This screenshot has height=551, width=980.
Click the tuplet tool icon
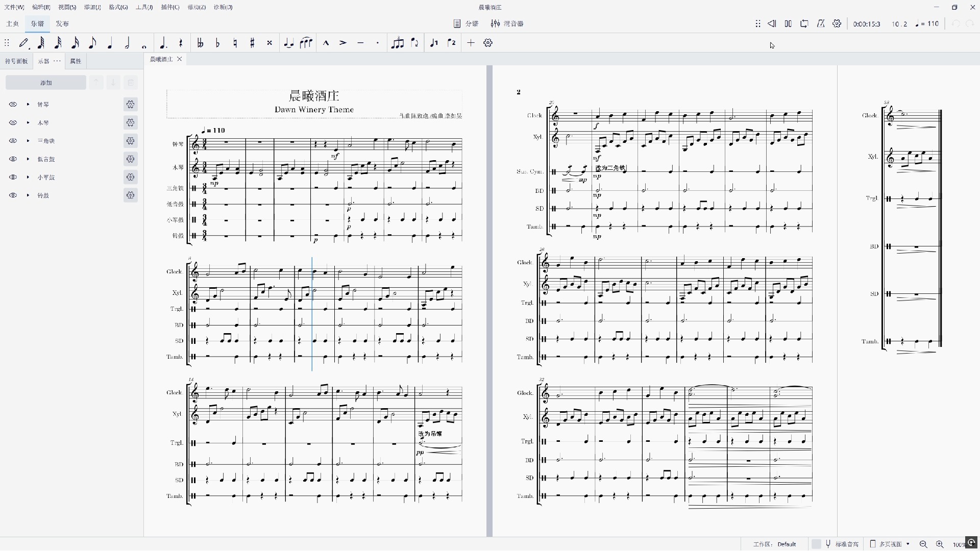pyautogui.click(x=397, y=43)
